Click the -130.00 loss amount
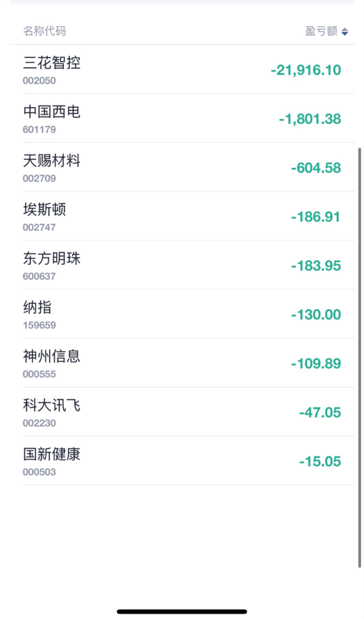364x621 pixels. [316, 315]
